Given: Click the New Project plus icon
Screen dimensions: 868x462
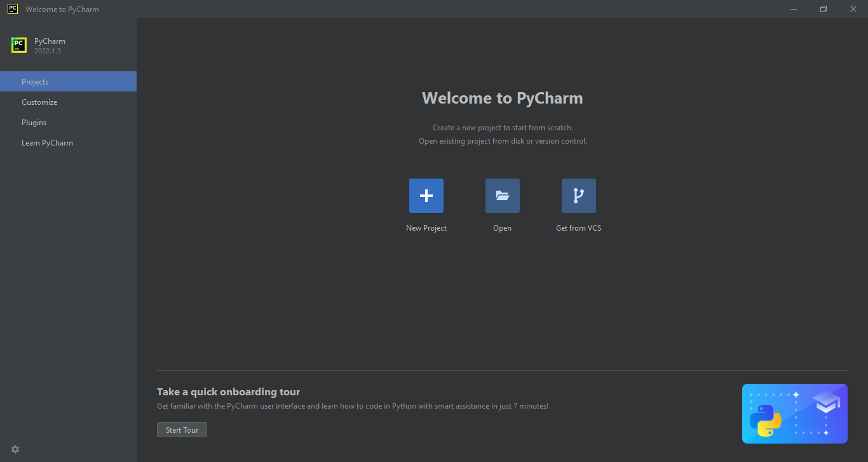Looking at the screenshot, I should point(426,196).
